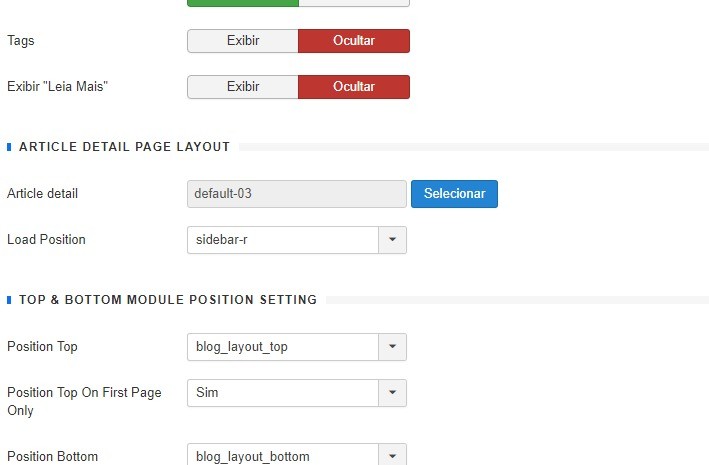Set Tags option to Exibir
The height and width of the screenshot is (465, 709).
[243, 41]
